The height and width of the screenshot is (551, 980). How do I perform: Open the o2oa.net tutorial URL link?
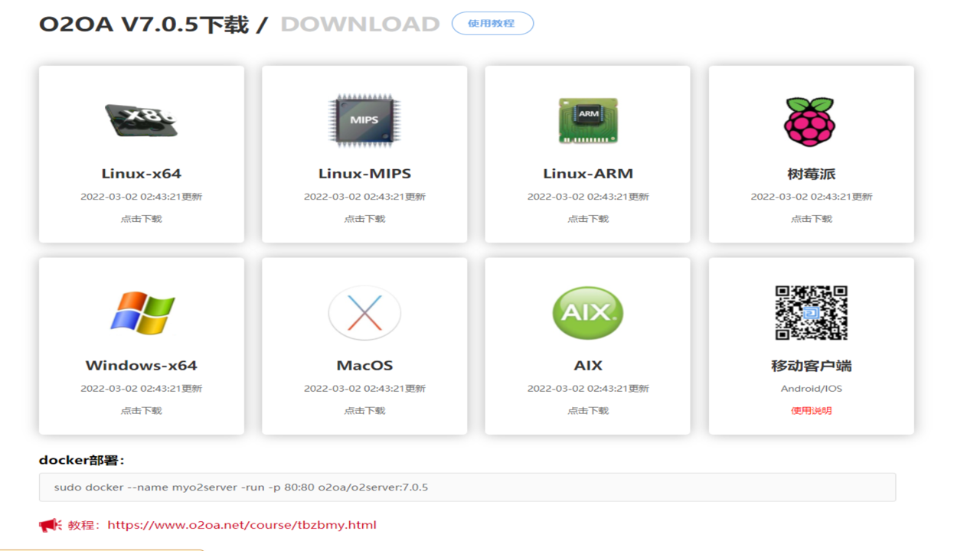242,525
